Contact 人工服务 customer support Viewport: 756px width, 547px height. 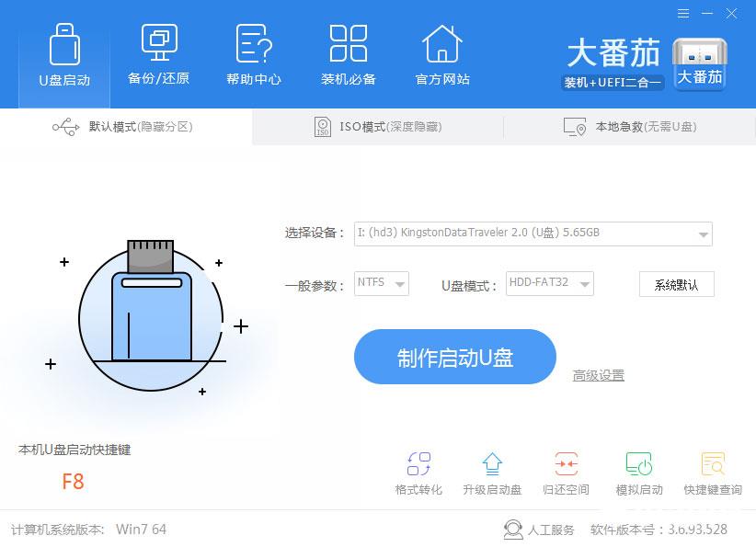click(539, 530)
